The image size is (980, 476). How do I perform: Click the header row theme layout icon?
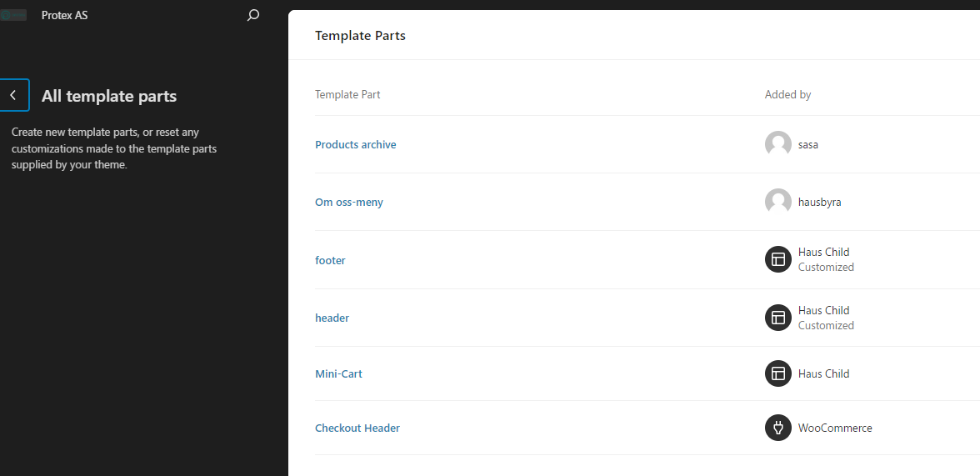pyautogui.click(x=777, y=318)
